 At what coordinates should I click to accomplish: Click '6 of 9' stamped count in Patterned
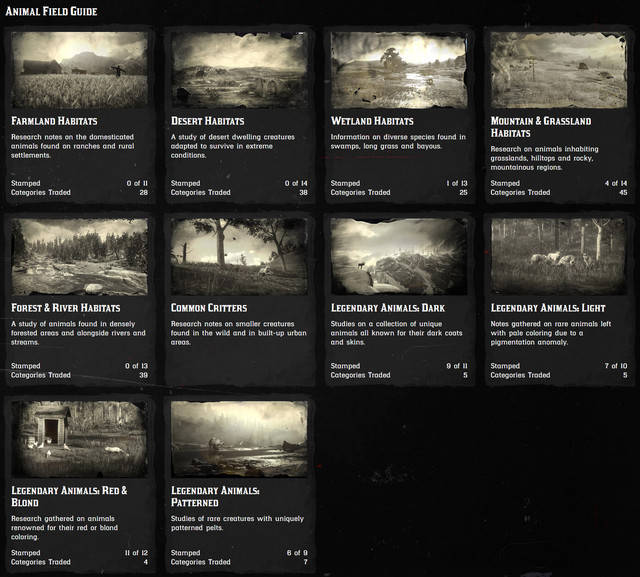297,553
